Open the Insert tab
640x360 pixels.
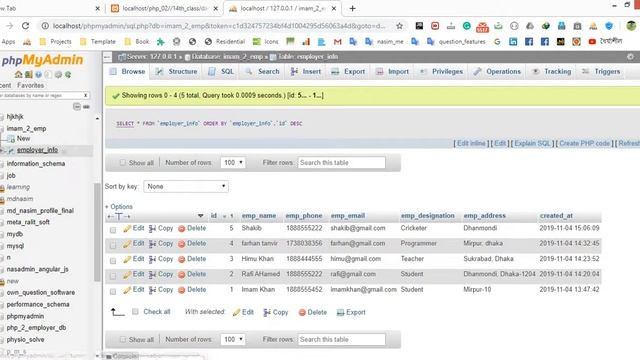coord(306,71)
